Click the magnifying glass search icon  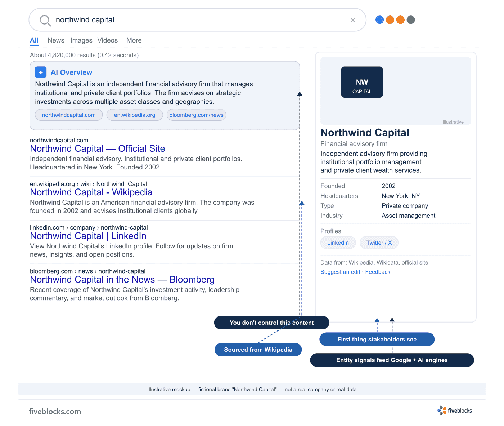coord(45,20)
